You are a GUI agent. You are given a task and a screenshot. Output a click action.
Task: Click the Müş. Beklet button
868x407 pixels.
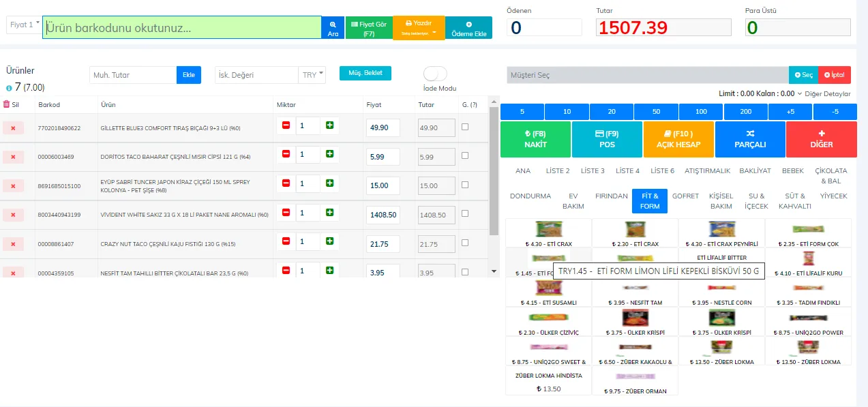[365, 73]
